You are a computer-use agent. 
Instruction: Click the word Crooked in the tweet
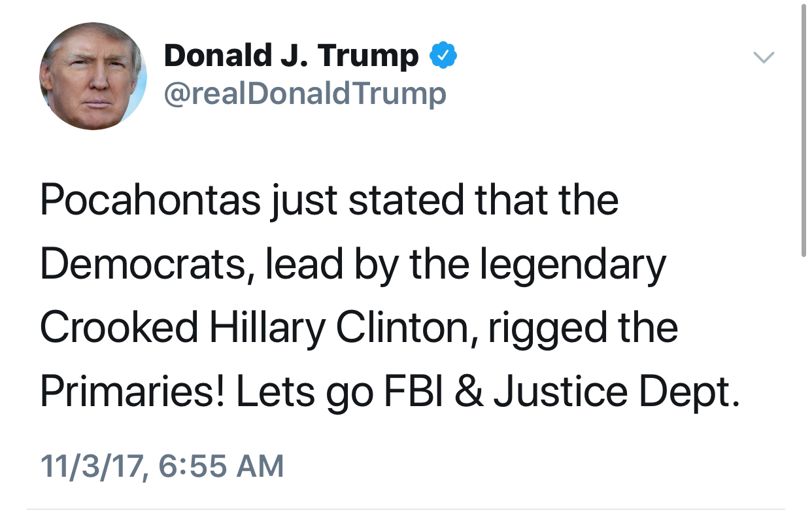tap(118, 328)
